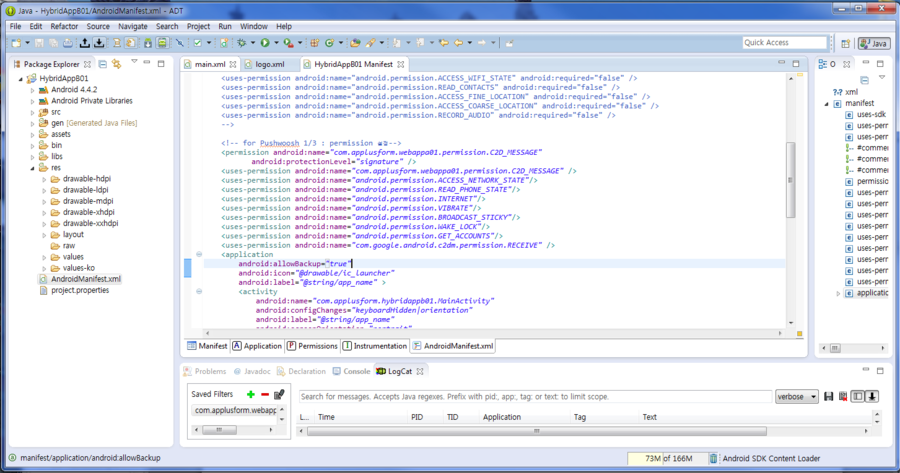Click the Print toolbar icon
This screenshot has height=473, width=900.
[68, 43]
